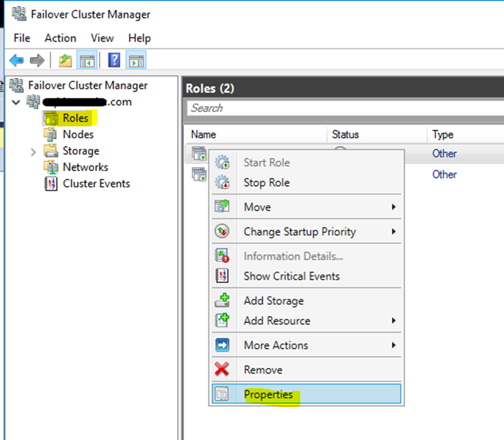Viewport: 504px width, 440px height.
Task: Open the View menu
Action: [102, 38]
